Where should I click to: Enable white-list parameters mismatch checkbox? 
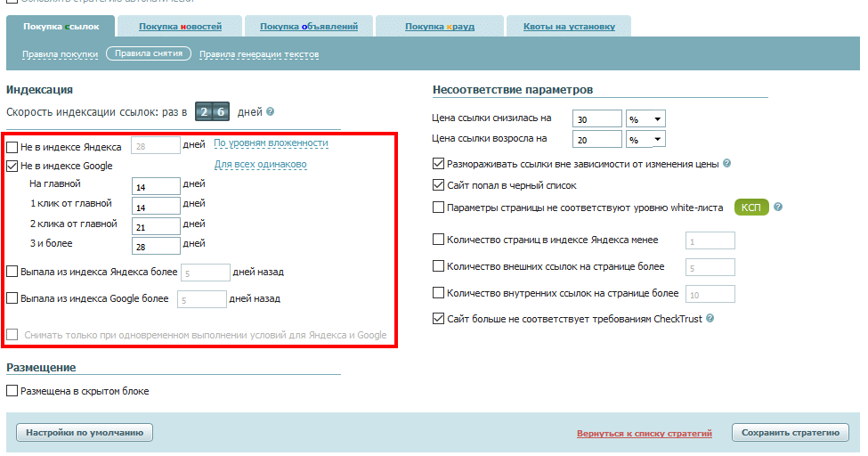(x=438, y=208)
